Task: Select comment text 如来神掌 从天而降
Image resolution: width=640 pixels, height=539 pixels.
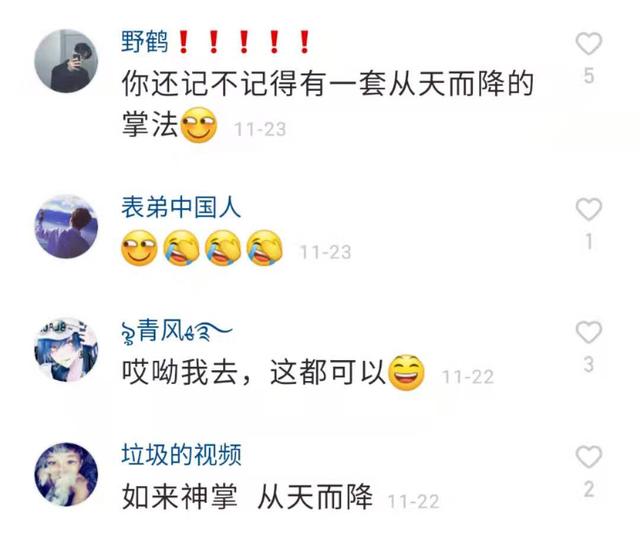Action: [x=247, y=497]
